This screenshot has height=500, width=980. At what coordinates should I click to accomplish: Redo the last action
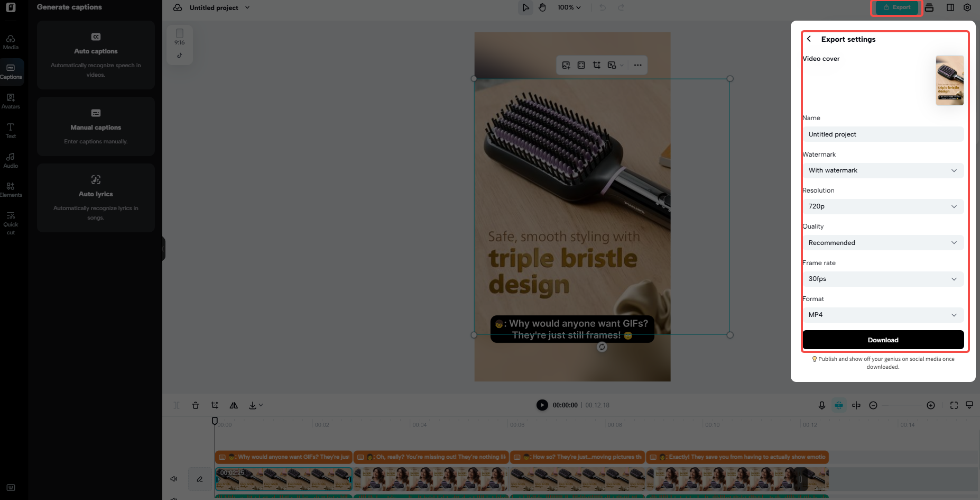[621, 7]
